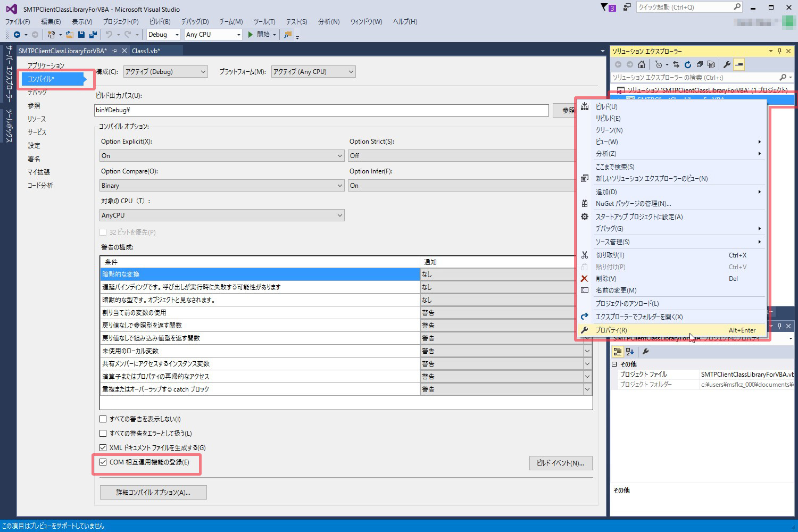Click the green Start (開始) play button
The width and height of the screenshot is (798, 532).
point(260,35)
